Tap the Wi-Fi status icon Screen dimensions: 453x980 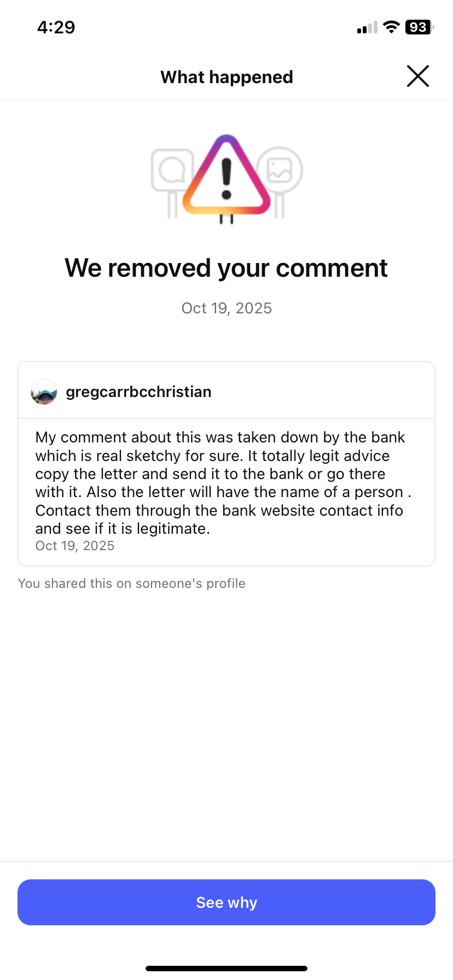coord(391,27)
